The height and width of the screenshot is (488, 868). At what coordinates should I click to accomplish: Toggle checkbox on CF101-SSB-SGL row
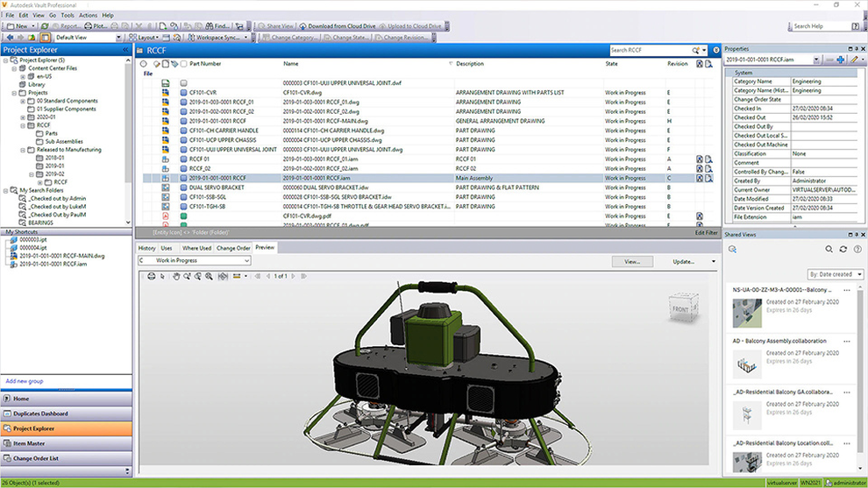click(x=184, y=197)
